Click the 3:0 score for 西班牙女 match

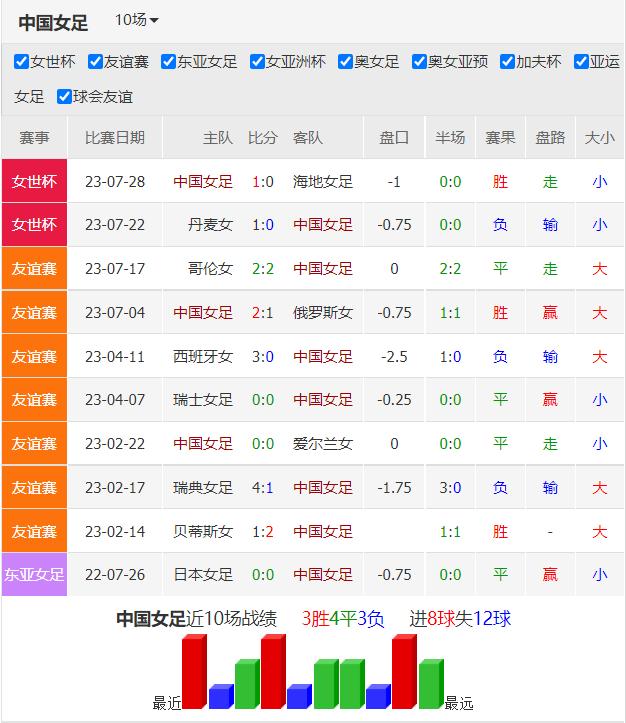(263, 356)
